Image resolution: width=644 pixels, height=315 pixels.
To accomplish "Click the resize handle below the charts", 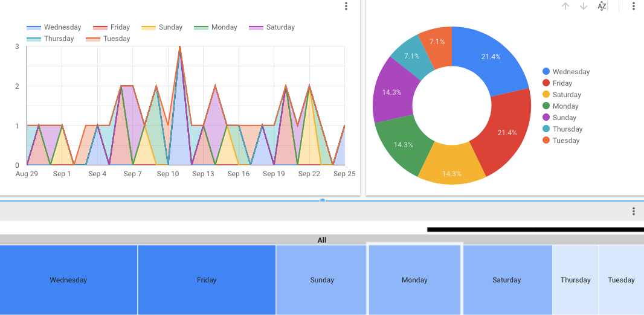I will pyautogui.click(x=322, y=200).
